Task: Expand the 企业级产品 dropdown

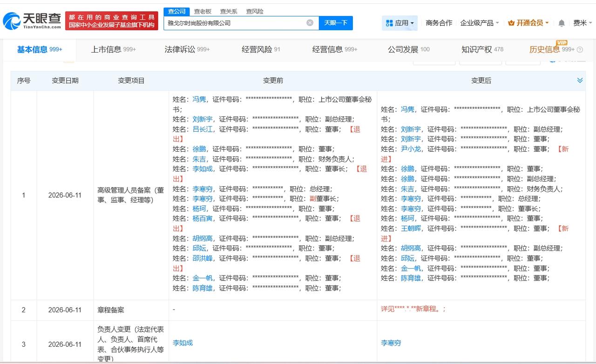Action: pos(480,23)
